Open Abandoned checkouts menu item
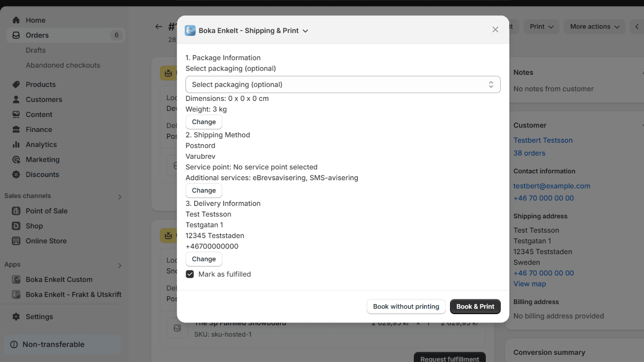Screen dimensions: 644x362 point(63,65)
